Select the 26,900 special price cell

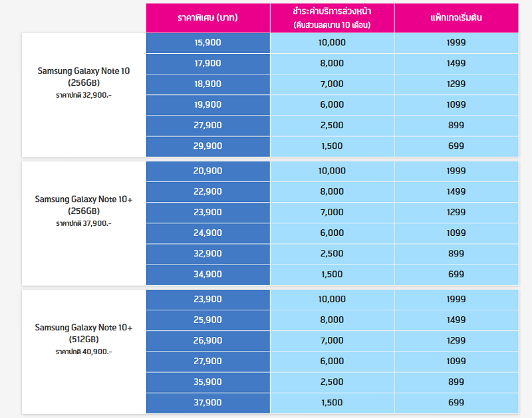(208, 341)
